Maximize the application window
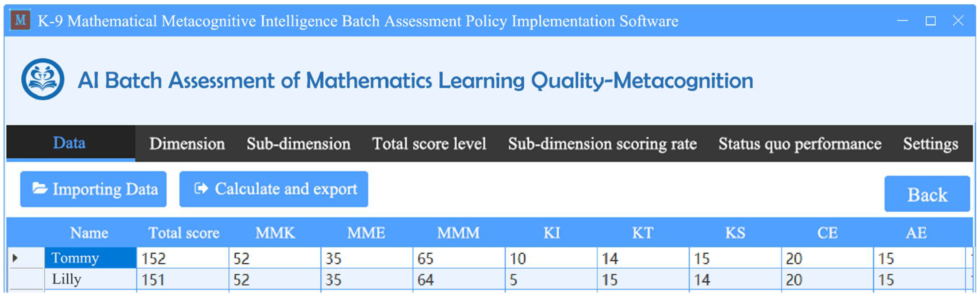The height and width of the screenshot is (298, 980). click(x=930, y=21)
